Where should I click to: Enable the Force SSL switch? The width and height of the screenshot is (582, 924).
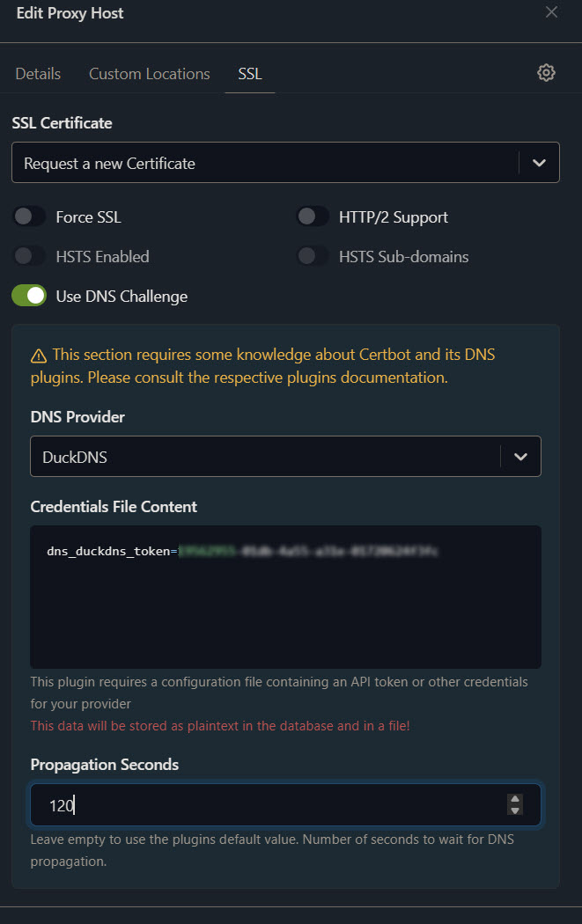(x=30, y=216)
